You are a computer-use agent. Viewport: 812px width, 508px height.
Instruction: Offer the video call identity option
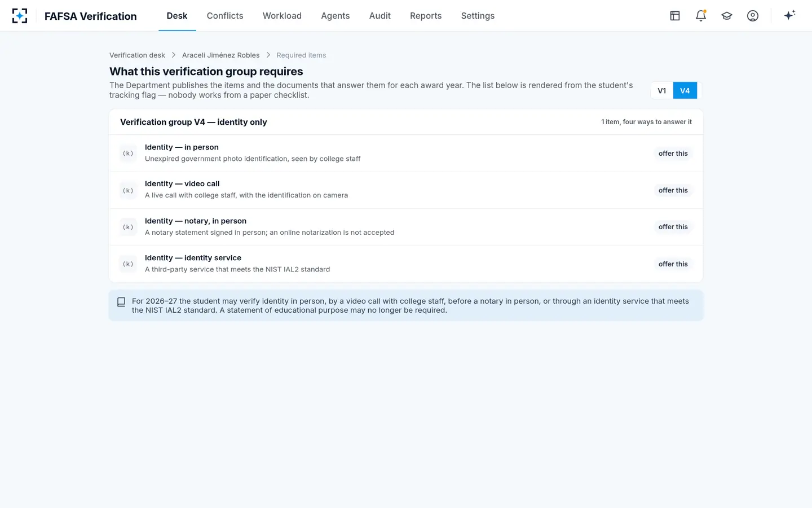pyautogui.click(x=673, y=190)
